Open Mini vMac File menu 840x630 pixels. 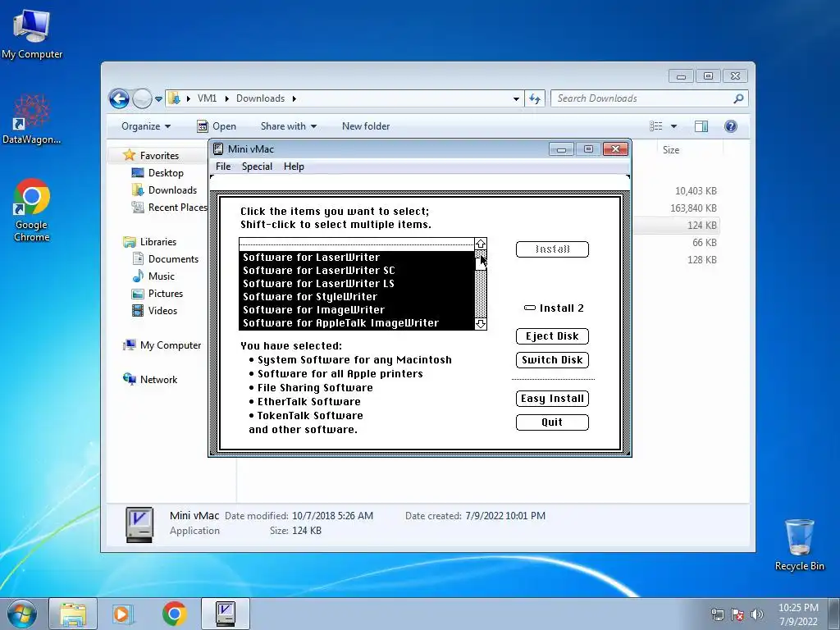[x=223, y=167]
